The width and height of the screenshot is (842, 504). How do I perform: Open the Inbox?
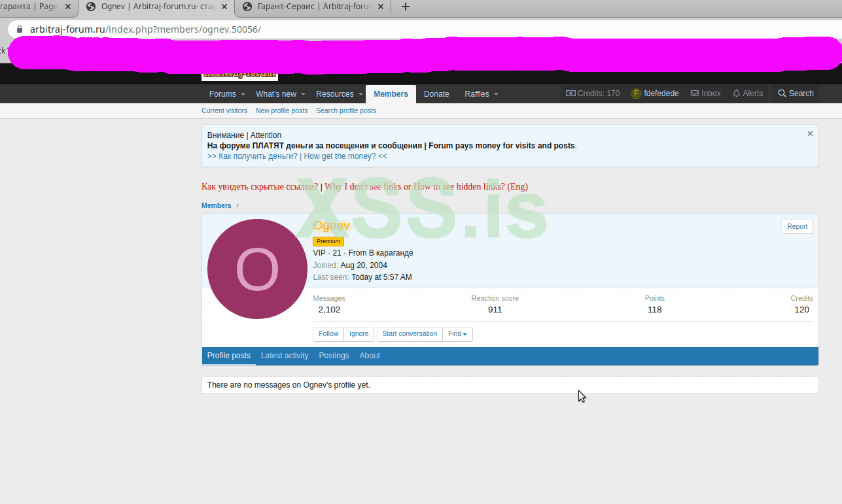point(705,93)
